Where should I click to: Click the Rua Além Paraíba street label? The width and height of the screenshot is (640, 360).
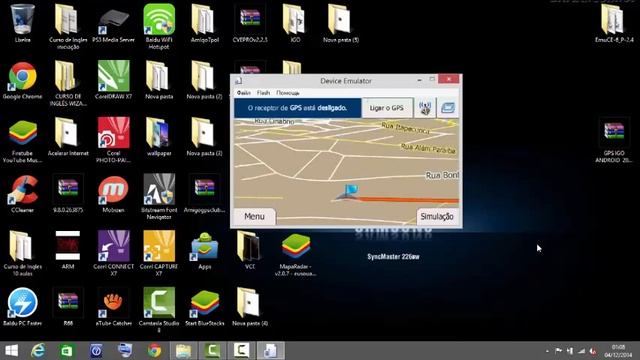[x=428, y=149]
